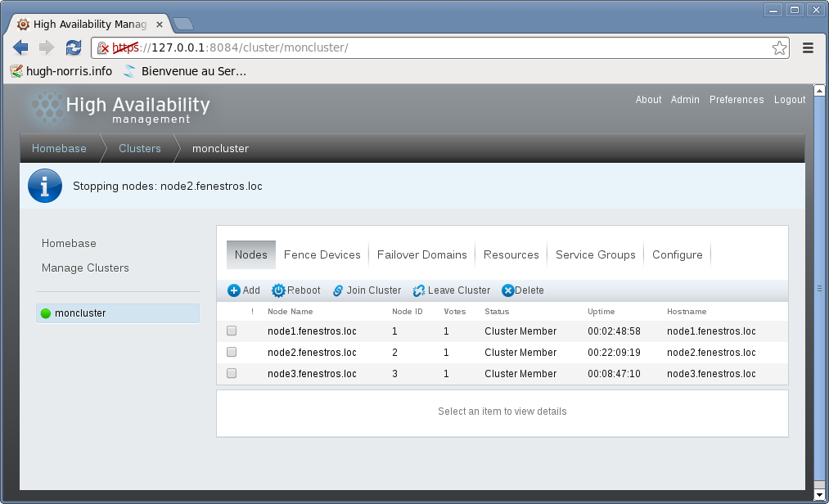This screenshot has height=504, width=829.
Task: Select moncluster in the left sidebar
Action: tap(80, 313)
